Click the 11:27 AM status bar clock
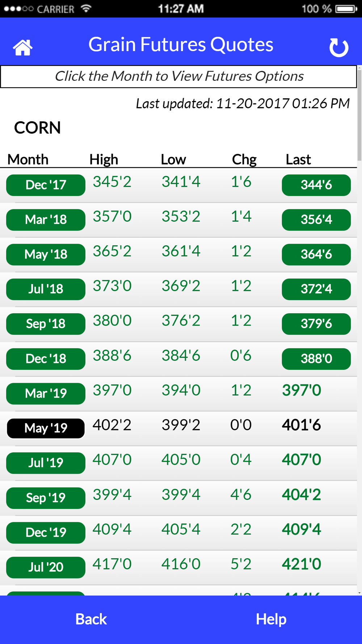 click(181, 9)
